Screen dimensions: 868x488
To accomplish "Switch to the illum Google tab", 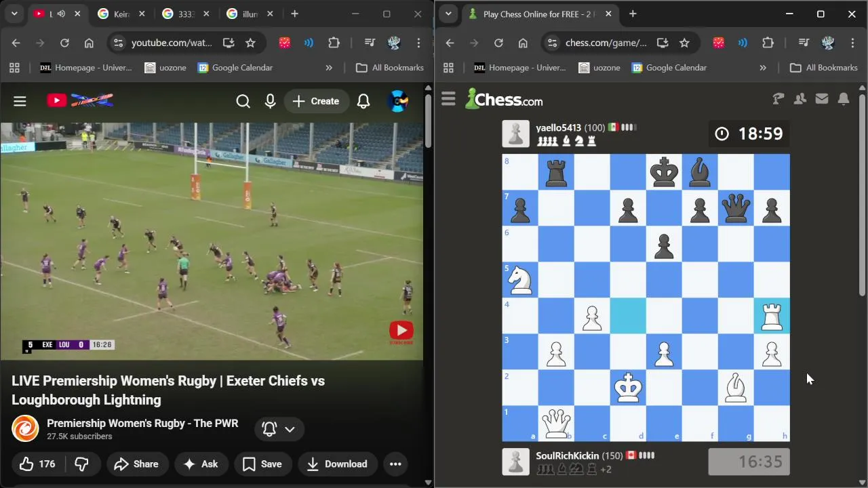I will [x=250, y=14].
